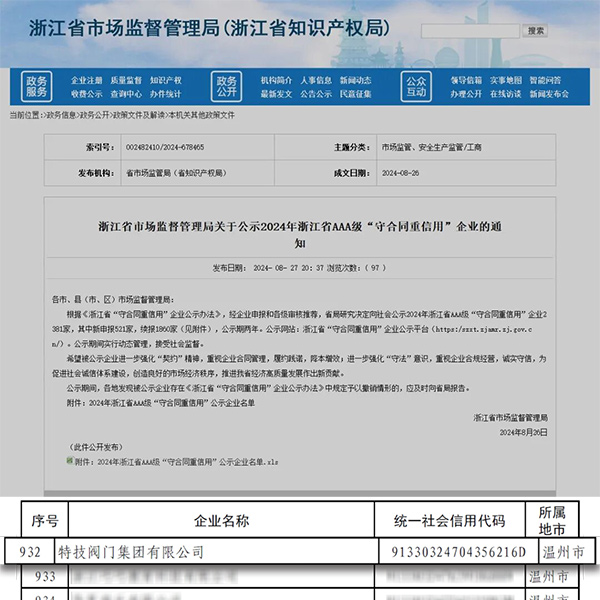Open the 新闻发布会 link
The image size is (600, 600).
coord(549,94)
